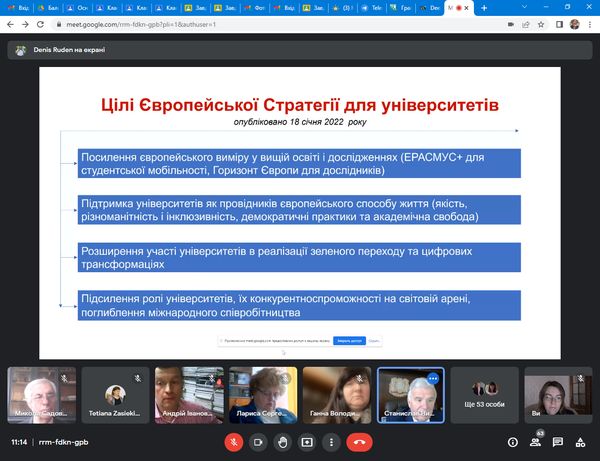Viewport: 600px width, 461px height.
Task: Select Tetiana Zasiekina's participant tile
Action: click(x=115, y=394)
